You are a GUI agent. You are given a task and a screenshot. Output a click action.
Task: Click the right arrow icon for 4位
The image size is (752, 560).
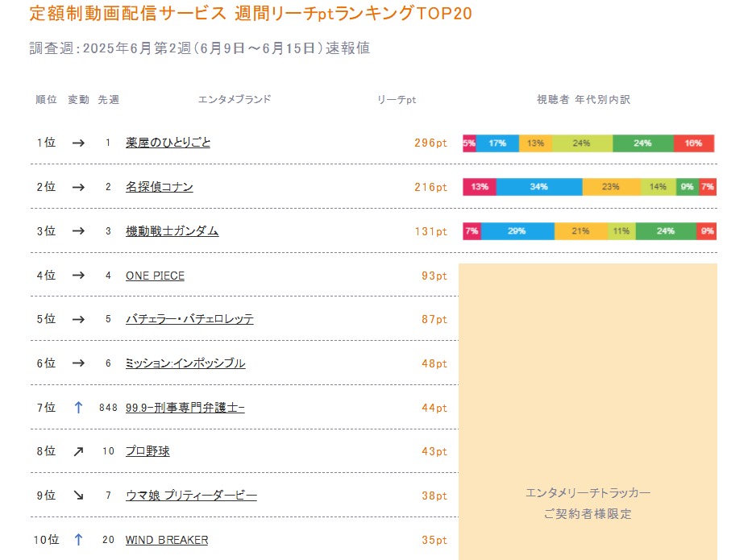[78, 276]
